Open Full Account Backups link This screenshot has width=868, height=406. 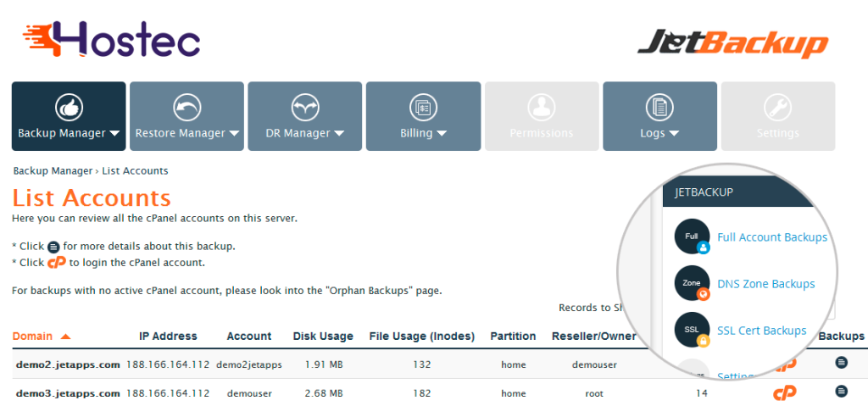(772, 237)
